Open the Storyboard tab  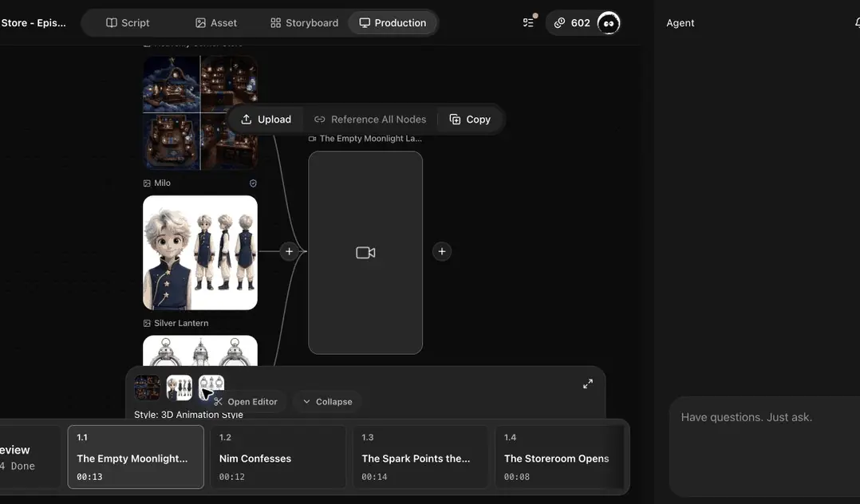pyautogui.click(x=305, y=23)
